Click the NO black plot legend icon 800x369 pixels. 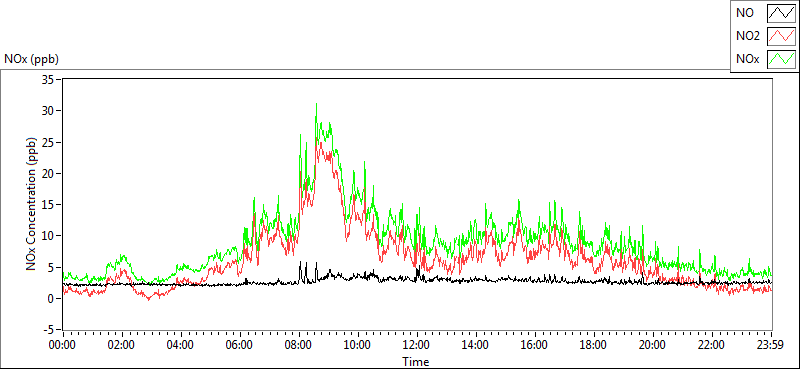781,13
